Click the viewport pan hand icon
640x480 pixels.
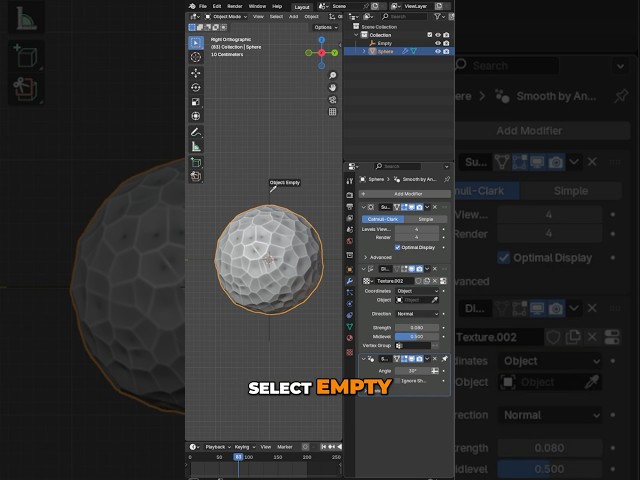(x=333, y=87)
